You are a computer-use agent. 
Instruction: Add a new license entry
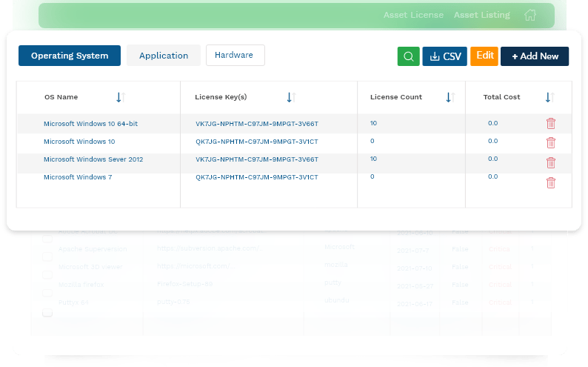(535, 56)
